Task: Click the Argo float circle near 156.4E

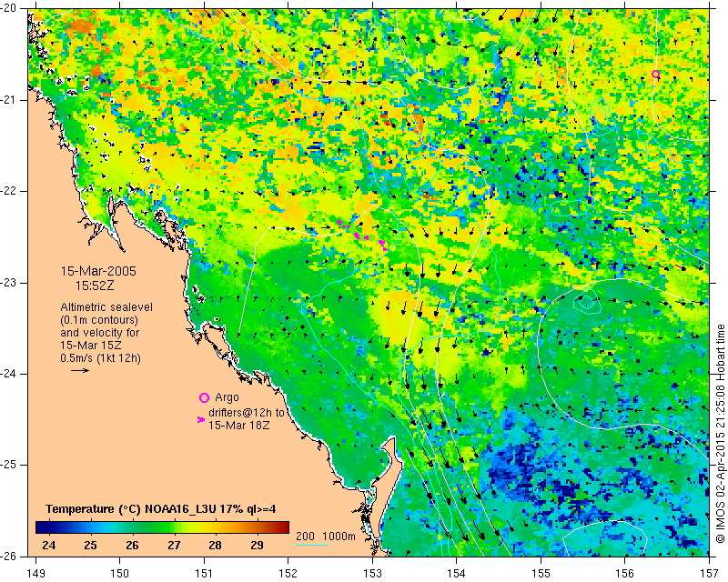Action: 655,75
